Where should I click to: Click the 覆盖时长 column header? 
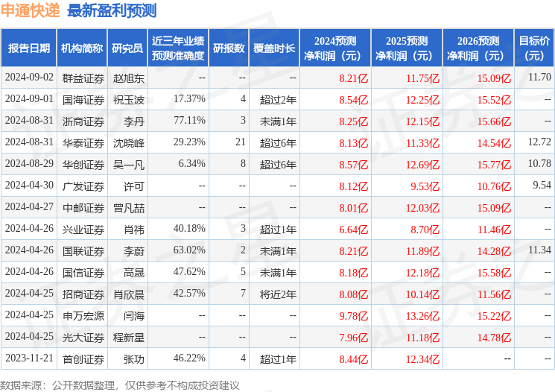(x=274, y=48)
